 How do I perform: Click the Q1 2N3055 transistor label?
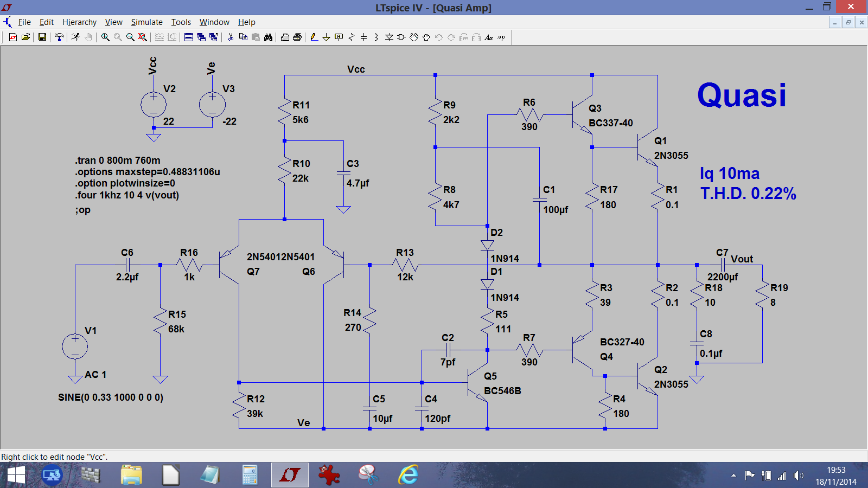pos(671,156)
